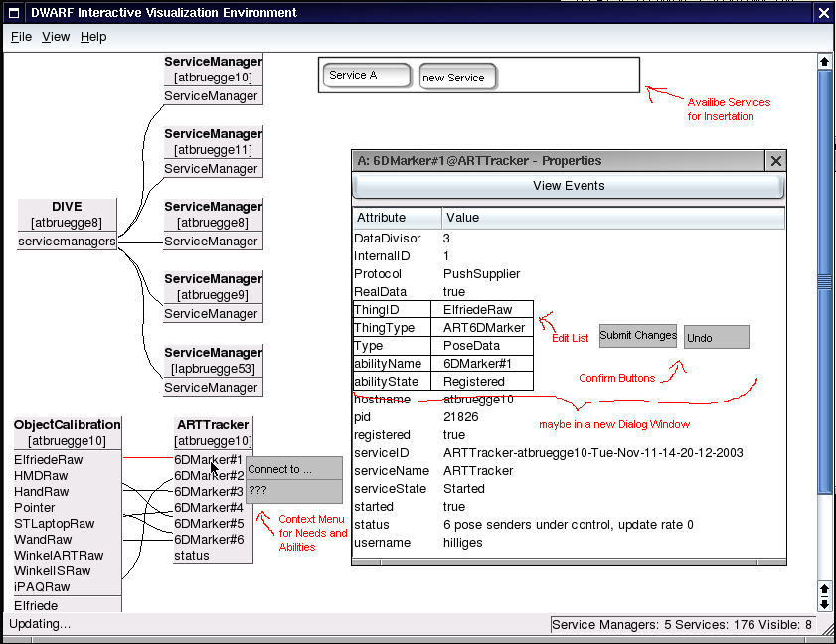Click the Elfriede ability row
Screen dimensions: 836x644
coord(68,605)
